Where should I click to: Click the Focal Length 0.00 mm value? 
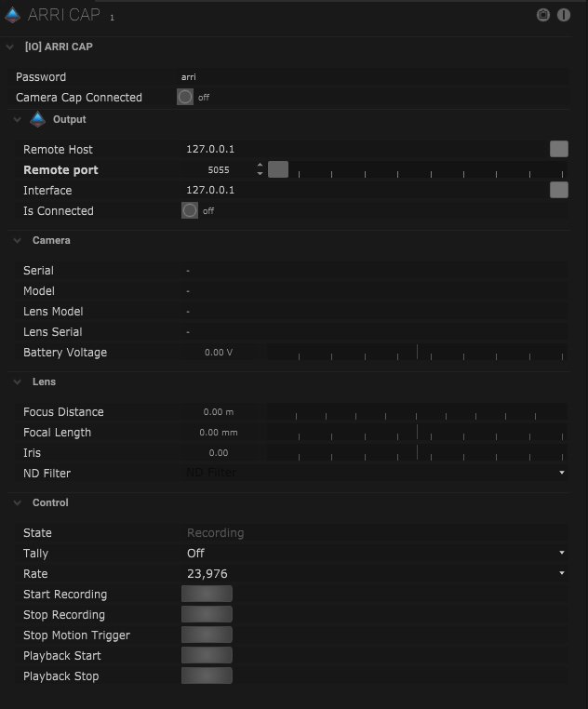219,433
